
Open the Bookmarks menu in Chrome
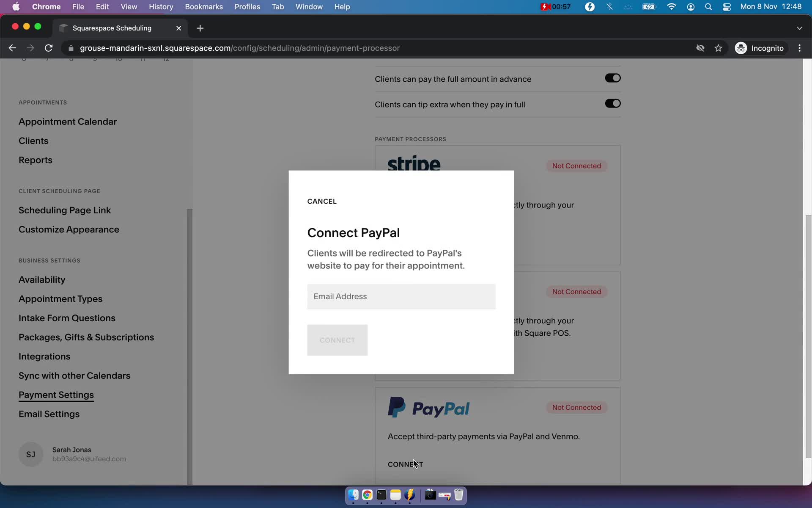coord(203,6)
